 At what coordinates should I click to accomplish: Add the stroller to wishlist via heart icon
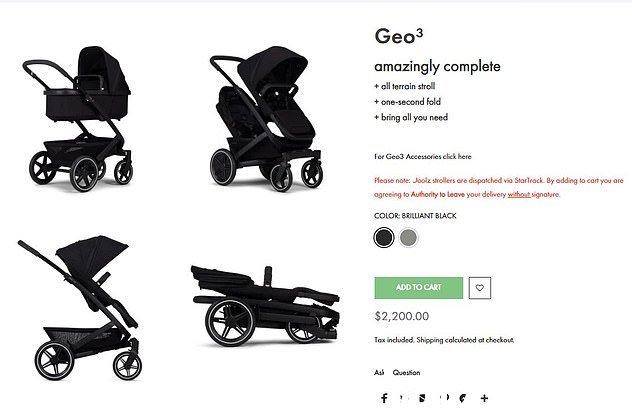pos(480,288)
